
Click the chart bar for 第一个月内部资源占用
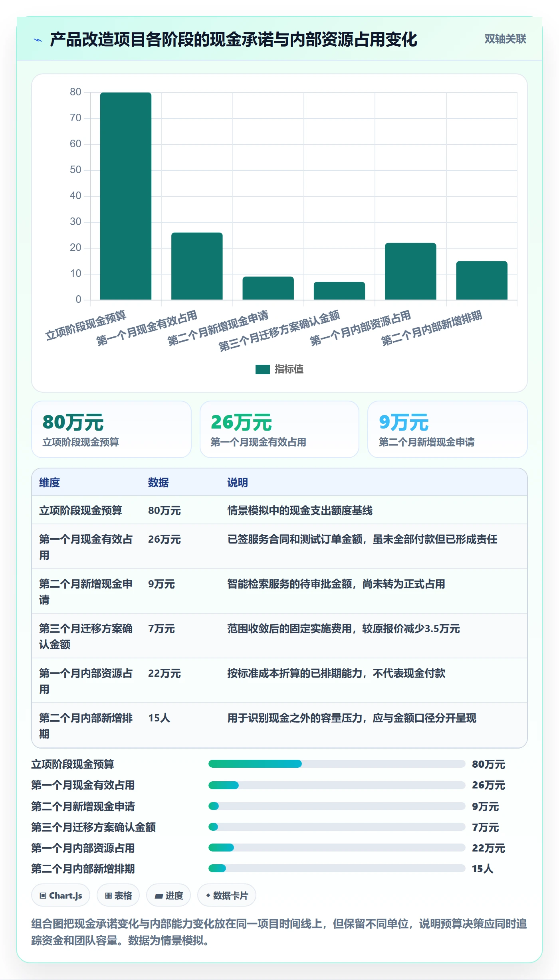(x=410, y=271)
